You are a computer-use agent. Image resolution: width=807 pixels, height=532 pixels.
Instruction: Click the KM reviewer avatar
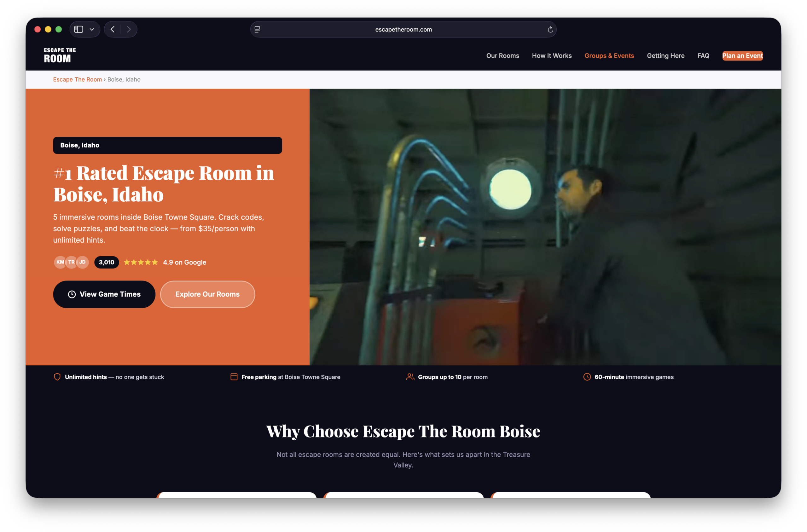[60, 262]
